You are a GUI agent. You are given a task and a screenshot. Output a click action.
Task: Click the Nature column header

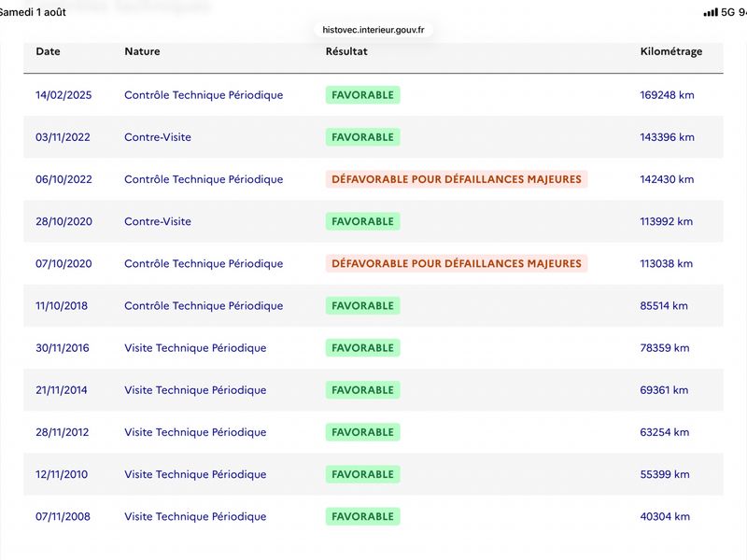(x=142, y=51)
